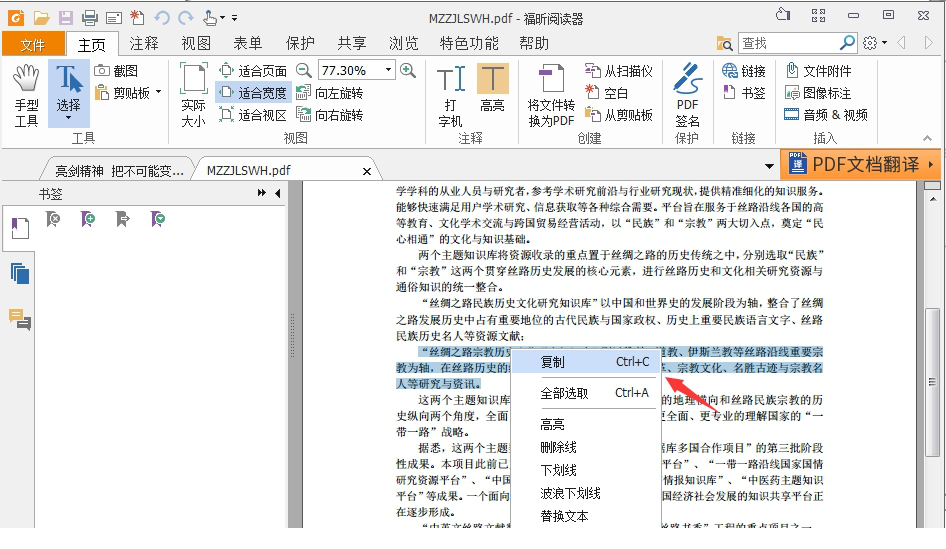The image size is (946, 549).
Task: Select the Hand tool (手型工具)
Action: coord(26,95)
